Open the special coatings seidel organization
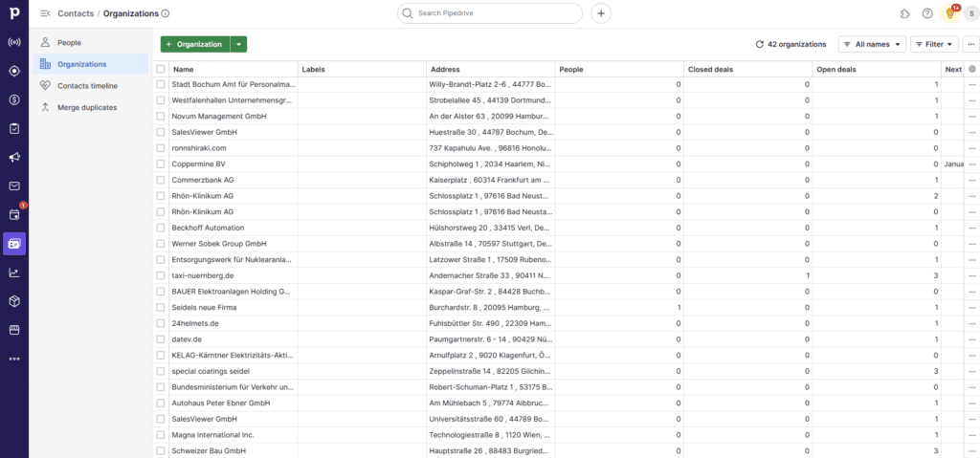 [211, 371]
